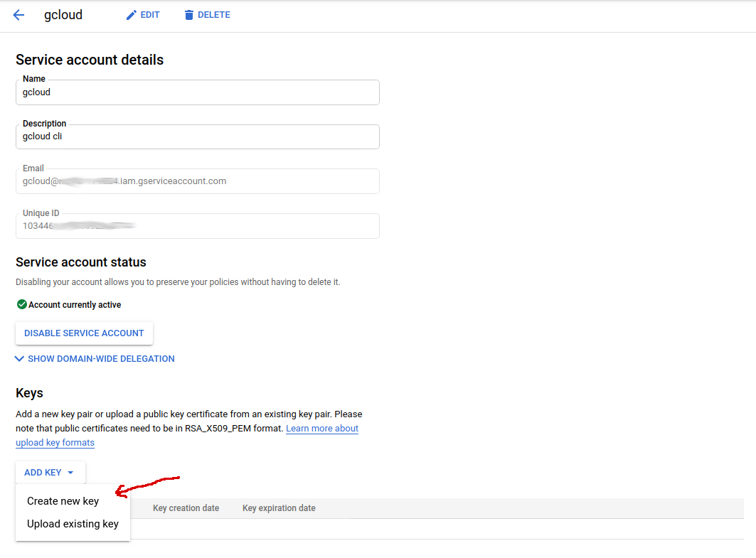The image size is (756, 558).
Task: Select Upload existing key
Action: [x=73, y=524]
